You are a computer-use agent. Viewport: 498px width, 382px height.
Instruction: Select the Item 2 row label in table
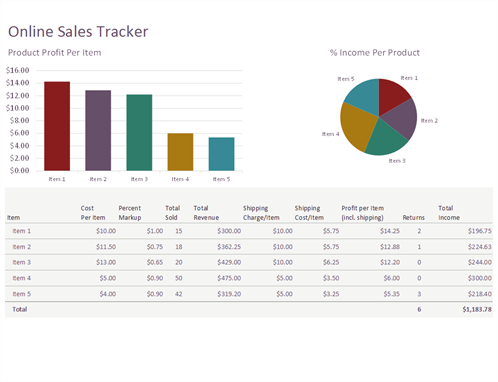(x=22, y=247)
